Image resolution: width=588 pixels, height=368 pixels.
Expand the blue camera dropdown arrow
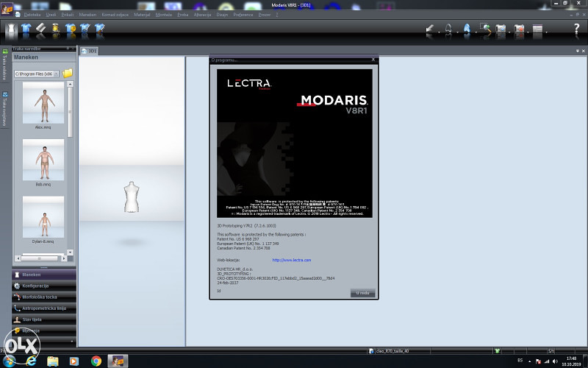509,32
